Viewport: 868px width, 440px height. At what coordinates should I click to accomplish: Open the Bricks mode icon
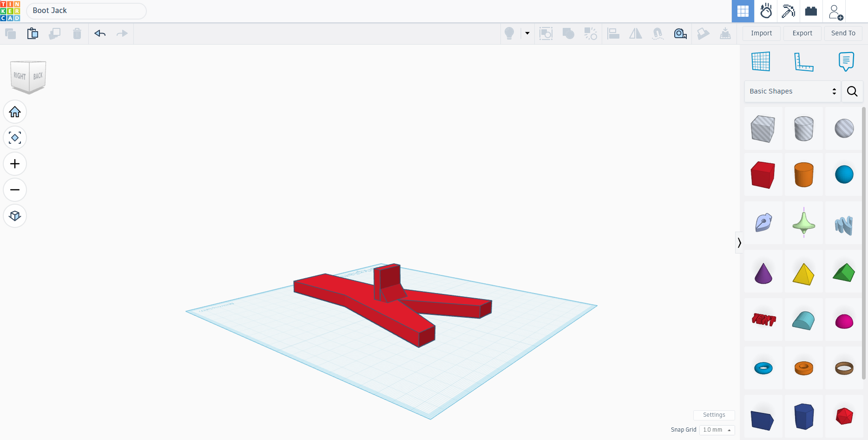tap(811, 11)
